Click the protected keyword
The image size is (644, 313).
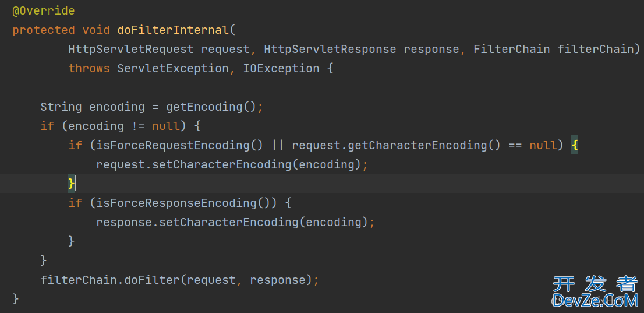(44, 30)
